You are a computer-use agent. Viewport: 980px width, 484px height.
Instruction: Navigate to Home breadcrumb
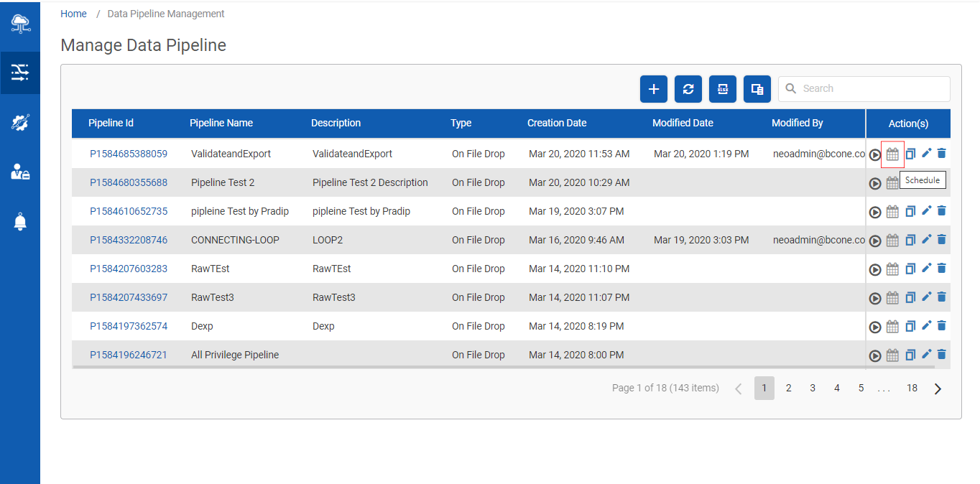[x=73, y=14]
